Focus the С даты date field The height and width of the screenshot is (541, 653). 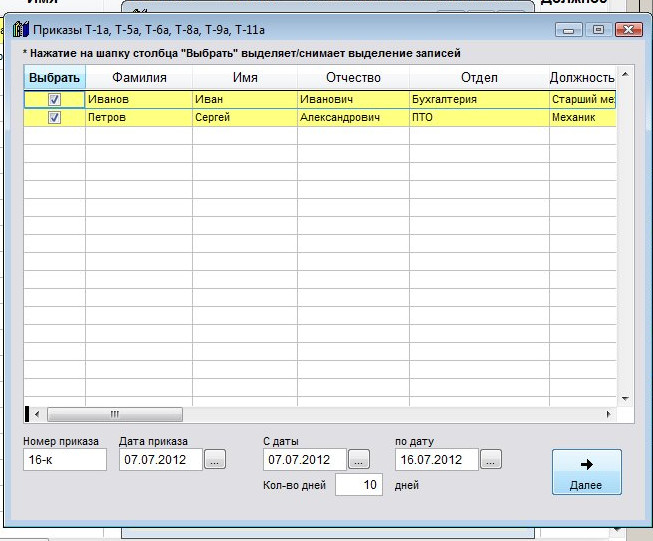[x=305, y=460]
